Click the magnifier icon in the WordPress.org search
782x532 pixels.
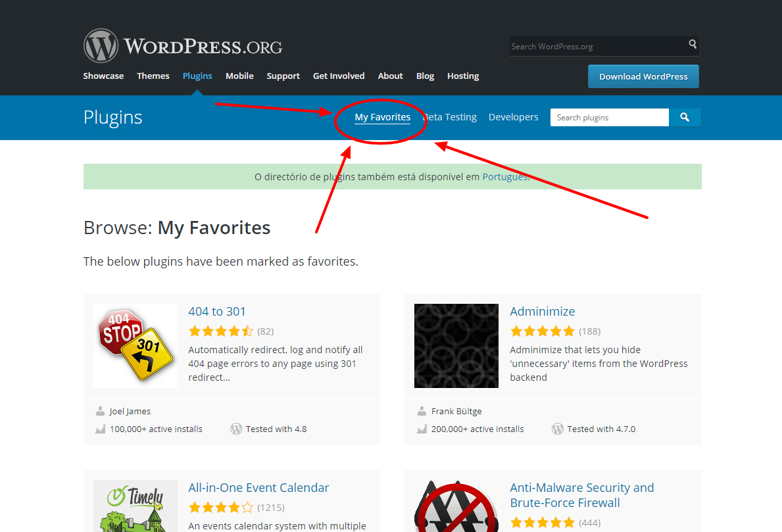(692, 45)
